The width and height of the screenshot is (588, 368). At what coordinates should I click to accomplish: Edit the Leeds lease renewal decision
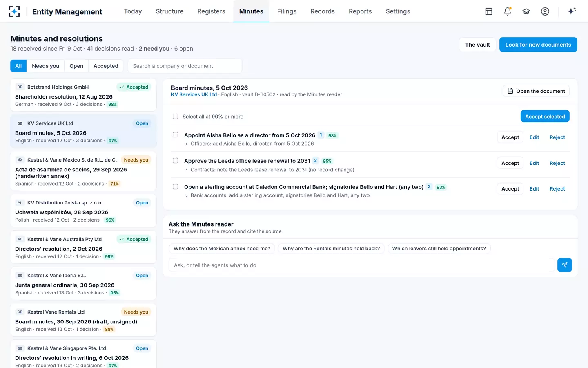coord(534,163)
